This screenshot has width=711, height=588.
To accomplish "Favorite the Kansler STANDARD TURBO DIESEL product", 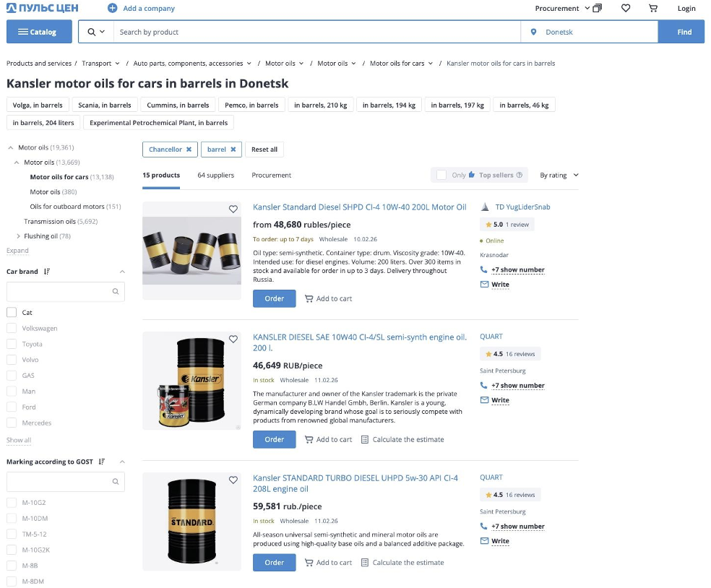I will (233, 480).
